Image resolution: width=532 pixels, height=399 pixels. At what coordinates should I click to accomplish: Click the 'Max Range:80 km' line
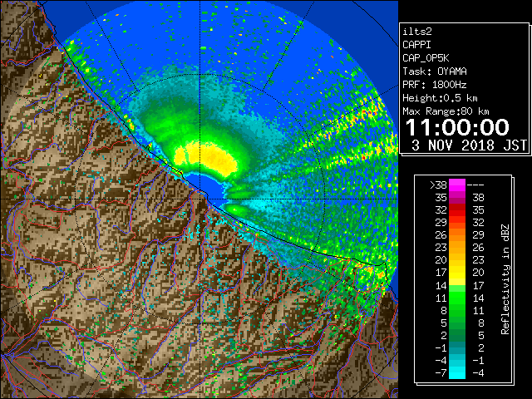pos(446,111)
